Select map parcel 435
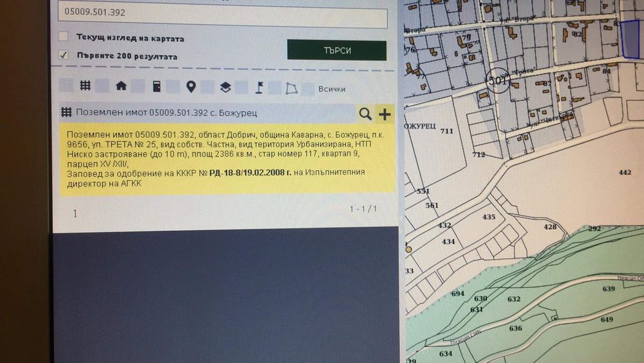This screenshot has height=363, width=644. tap(489, 217)
